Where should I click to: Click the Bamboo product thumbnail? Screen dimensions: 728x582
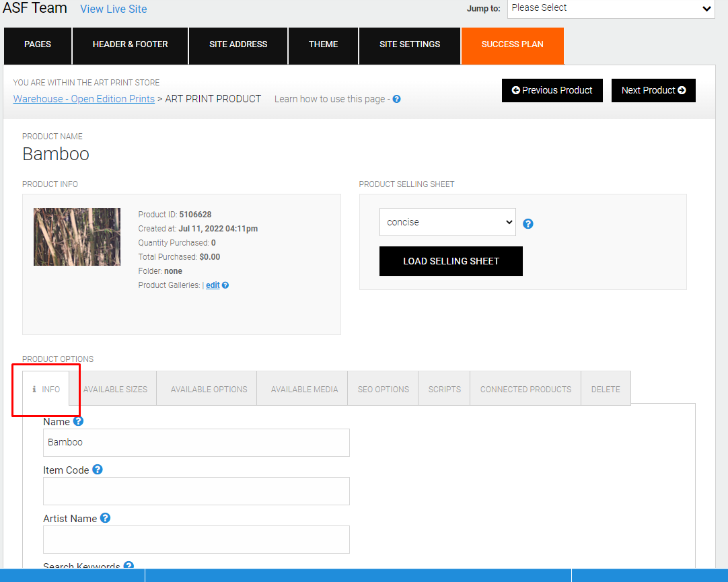point(77,237)
